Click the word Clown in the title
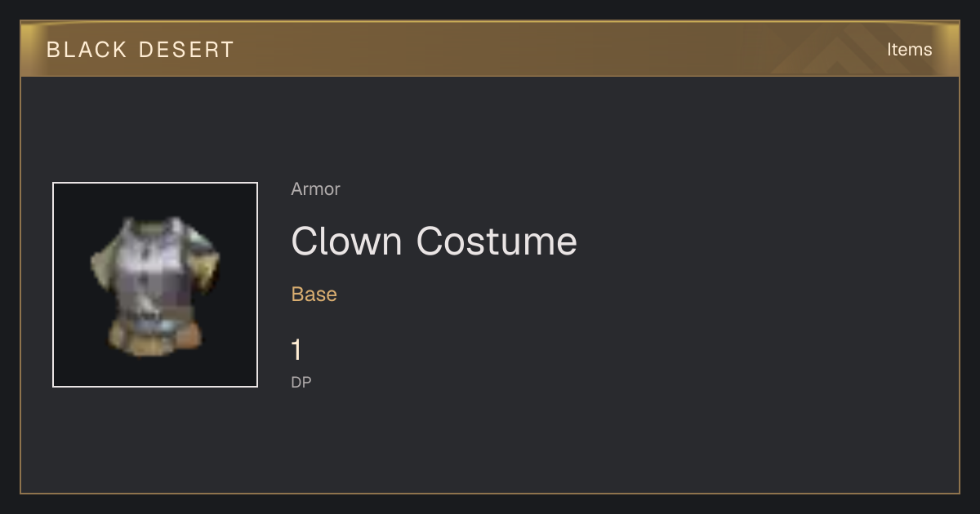980x514 pixels. pyautogui.click(x=347, y=241)
